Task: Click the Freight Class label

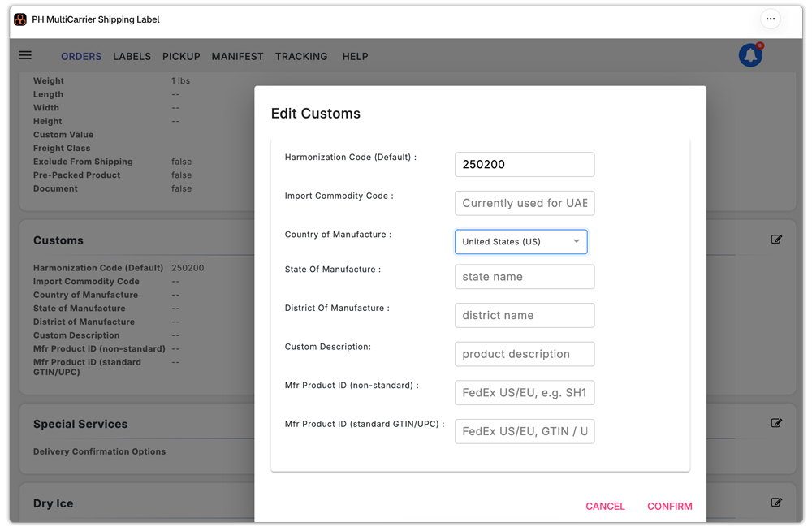Action: pyautogui.click(x=62, y=148)
